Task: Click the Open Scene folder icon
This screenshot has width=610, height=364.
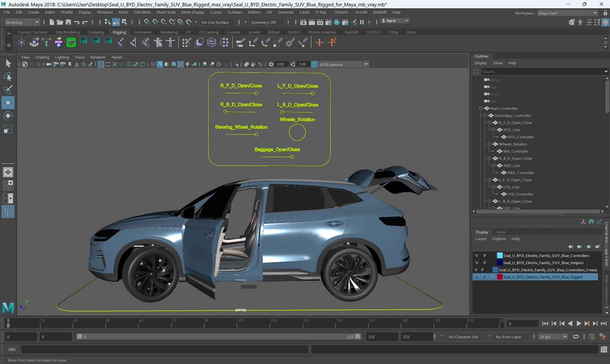Action: click(60, 22)
